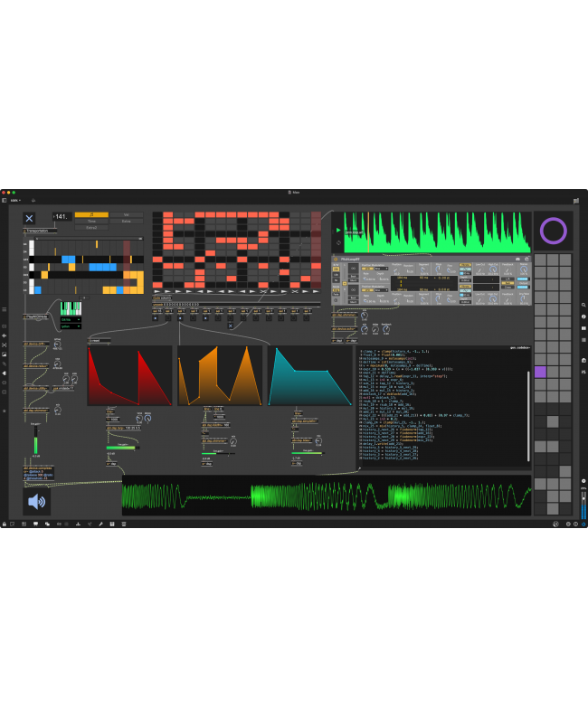Turn off the large X toggle above Transportation
Viewport: 588px width, 718px height.
(29, 219)
